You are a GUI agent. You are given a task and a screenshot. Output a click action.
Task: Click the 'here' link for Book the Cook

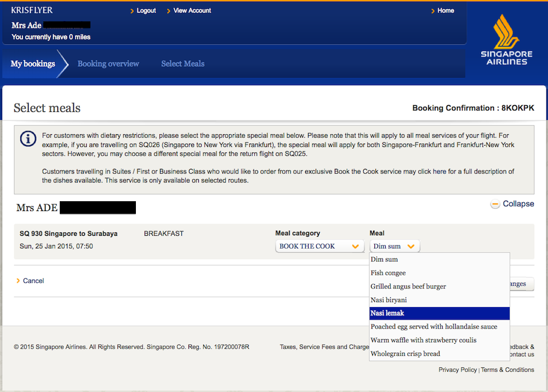click(x=439, y=172)
